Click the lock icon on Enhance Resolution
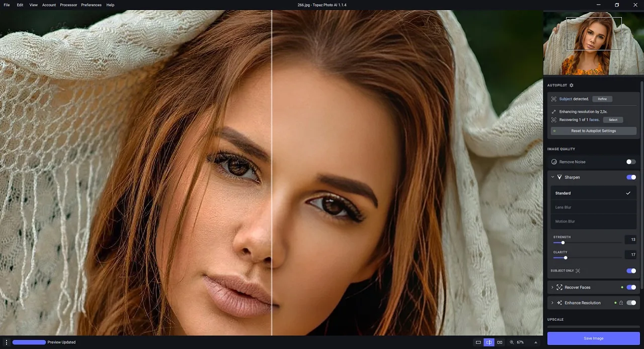The height and width of the screenshot is (349, 644). coord(621,303)
